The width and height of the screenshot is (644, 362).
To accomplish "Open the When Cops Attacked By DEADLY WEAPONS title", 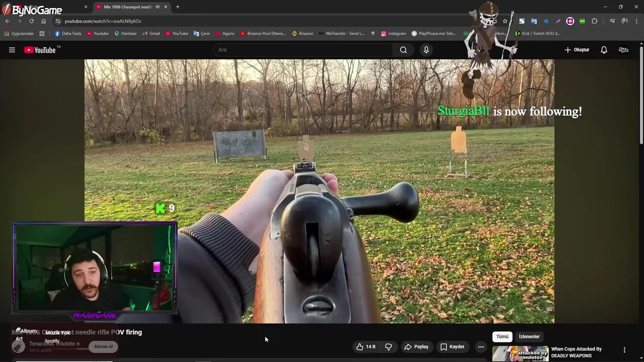I will (577, 352).
